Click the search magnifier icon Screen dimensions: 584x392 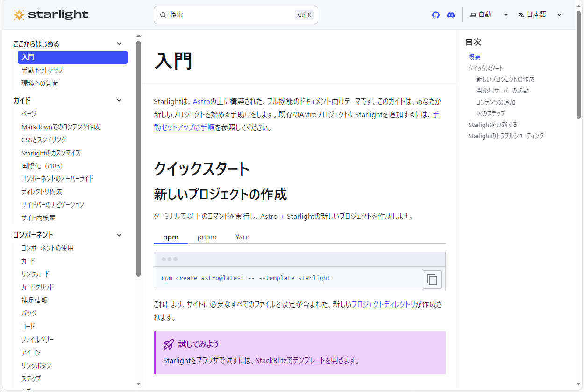163,15
